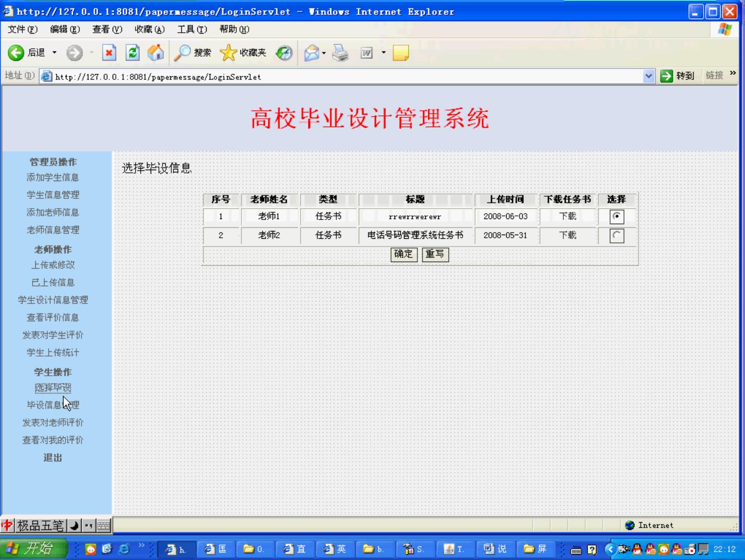The width and height of the screenshot is (745, 560).
Task: Click Internet Explorer quick launch icon
Action: (x=124, y=549)
